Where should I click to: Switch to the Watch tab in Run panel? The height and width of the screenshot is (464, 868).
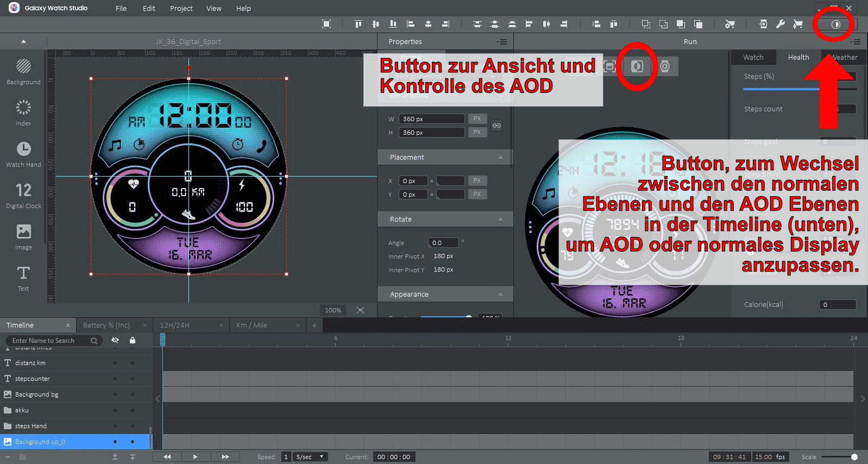pyautogui.click(x=753, y=57)
